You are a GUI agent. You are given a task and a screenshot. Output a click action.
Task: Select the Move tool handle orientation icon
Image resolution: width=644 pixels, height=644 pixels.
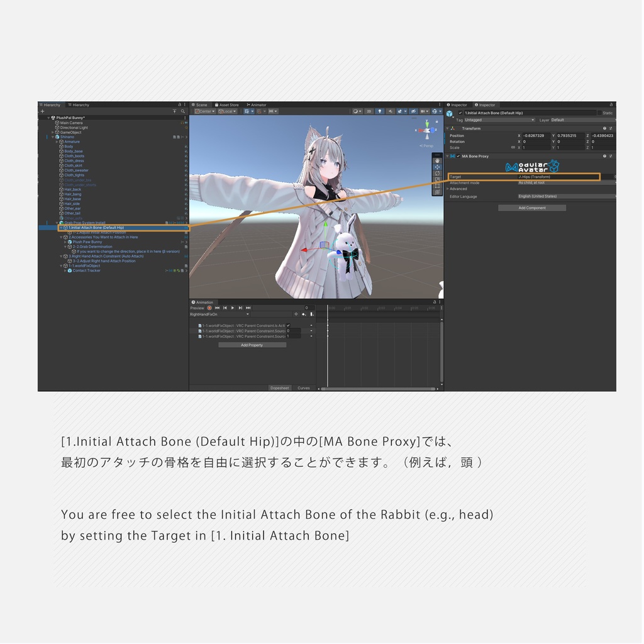click(226, 111)
